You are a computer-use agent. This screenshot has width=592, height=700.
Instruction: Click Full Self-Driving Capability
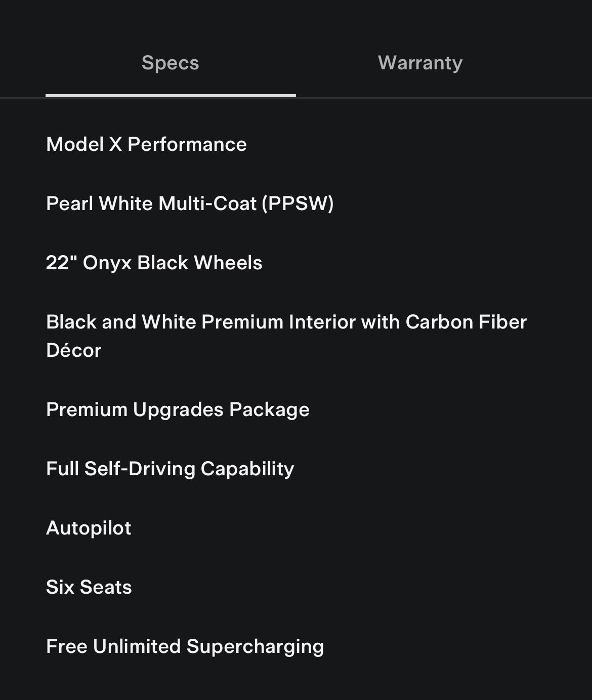coord(170,469)
